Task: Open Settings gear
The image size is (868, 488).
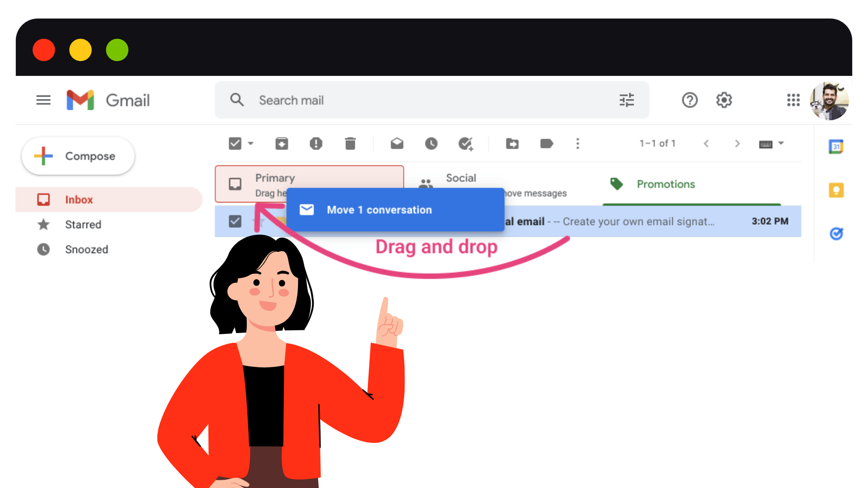Action: tap(724, 100)
